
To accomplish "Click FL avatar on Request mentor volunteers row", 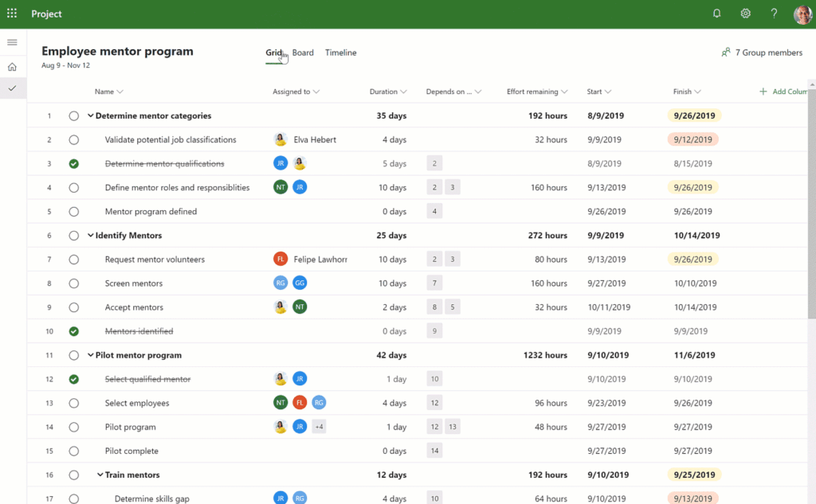I will [280, 259].
